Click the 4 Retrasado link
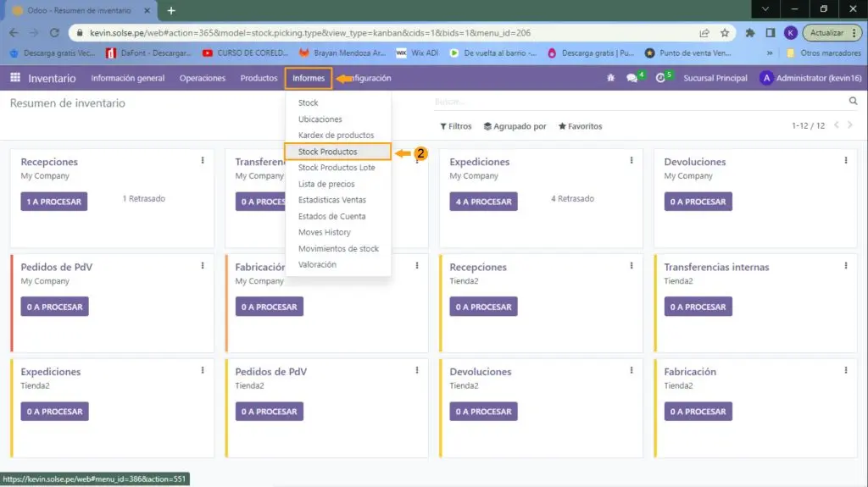The height and width of the screenshot is (487, 868). pyautogui.click(x=572, y=199)
